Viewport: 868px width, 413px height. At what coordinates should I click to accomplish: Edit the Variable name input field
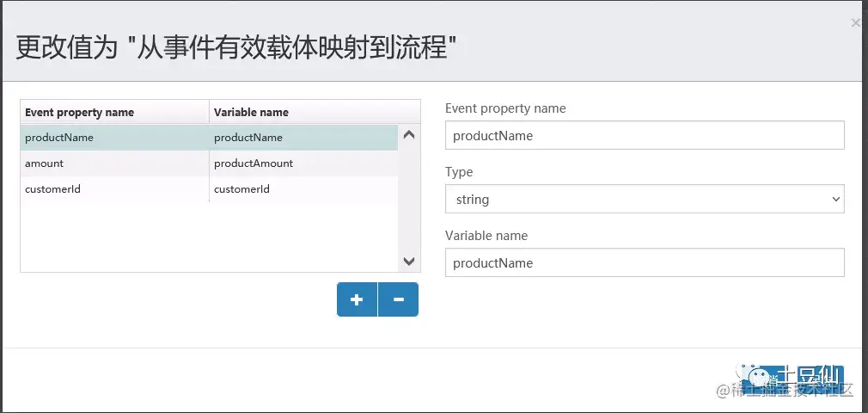(x=645, y=262)
